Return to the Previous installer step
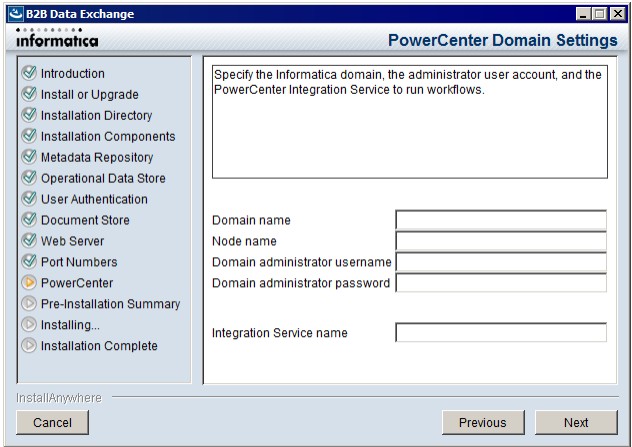 click(x=483, y=422)
